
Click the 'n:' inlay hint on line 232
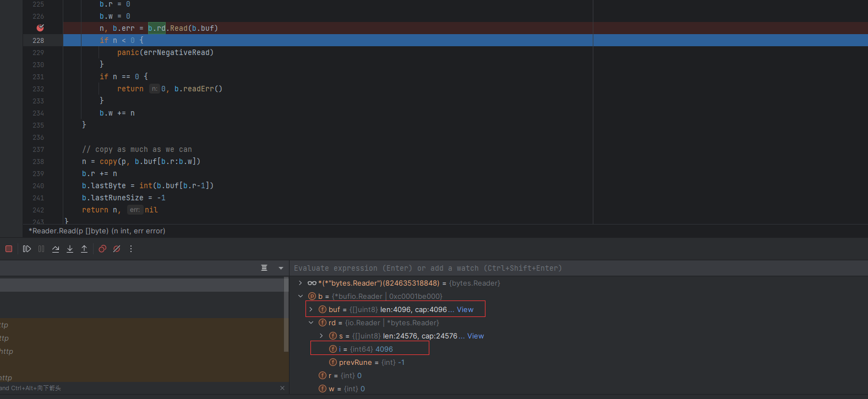click(x=155, y=89)
